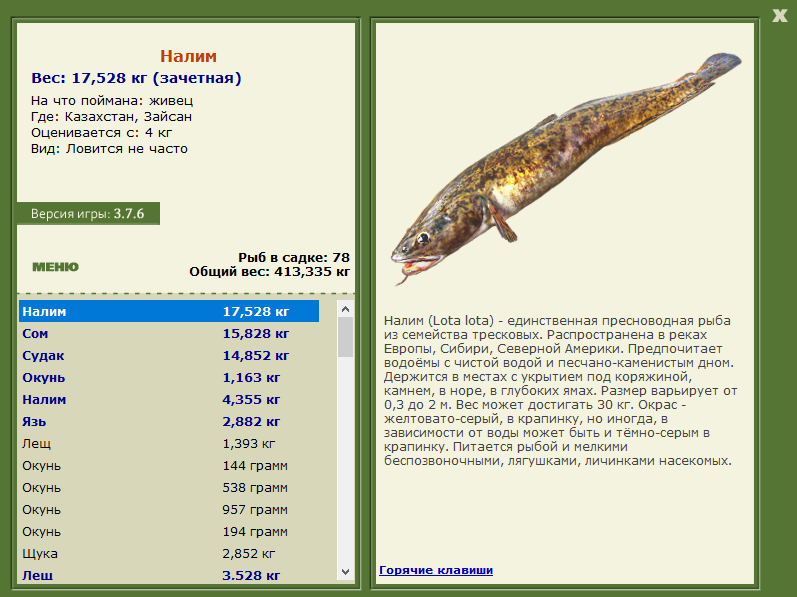Select the Лещ 1,393 кг row
This screenshot has height=597, width=797.
click(169, 444)
